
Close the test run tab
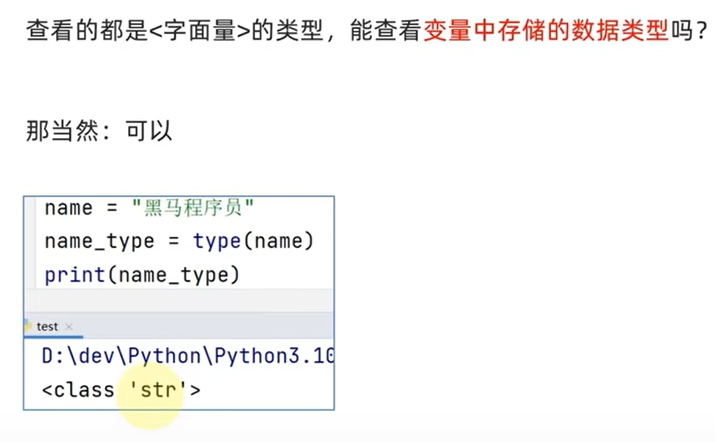pyautogui.click(x=69, y=327)
